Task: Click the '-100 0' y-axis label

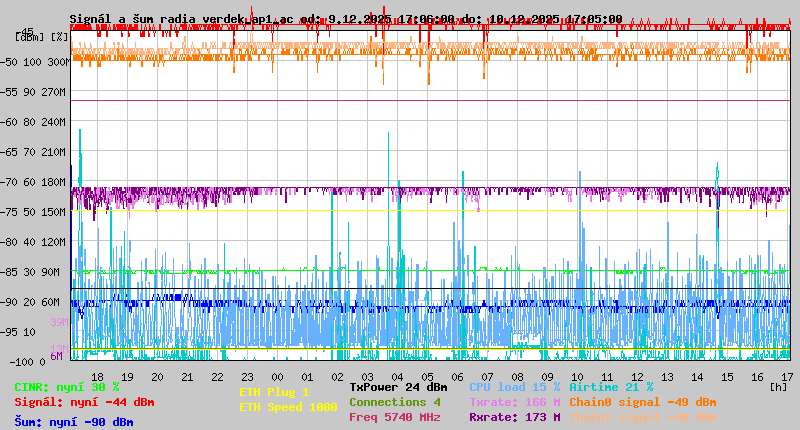Action: pyautogui.click(x=28, y=362)
